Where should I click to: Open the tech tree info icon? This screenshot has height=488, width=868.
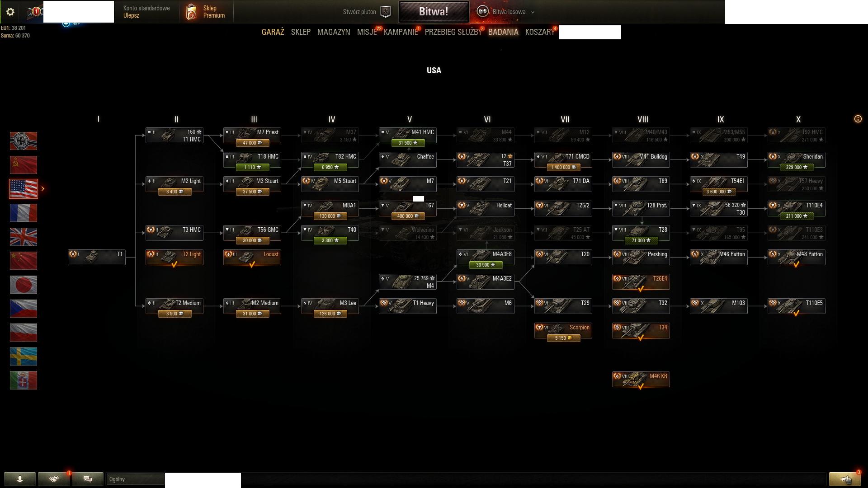point(858,119)
